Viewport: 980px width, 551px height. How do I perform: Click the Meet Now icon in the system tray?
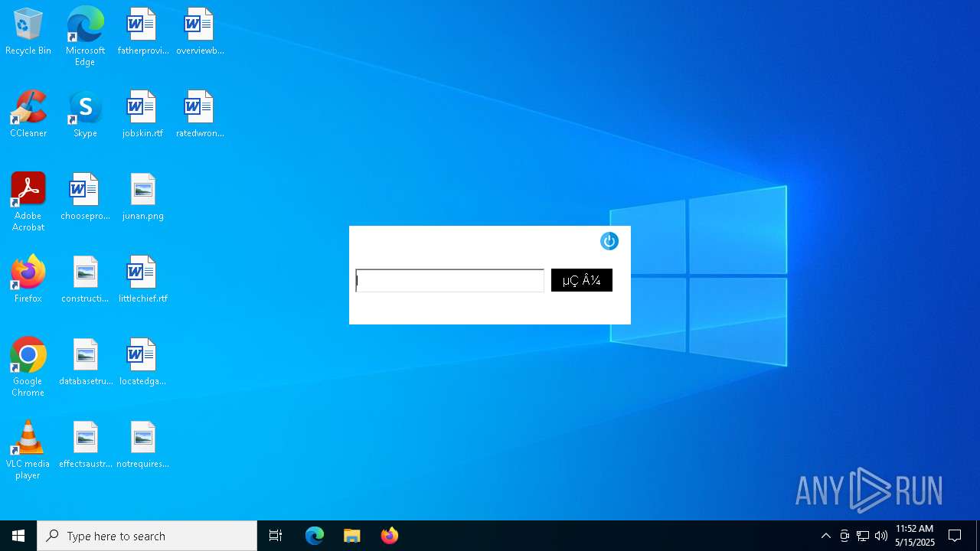pos(844,536)
